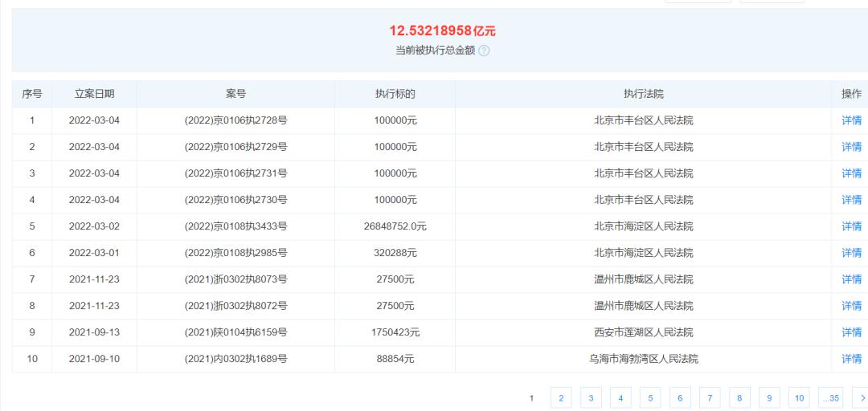Select case number (2022)京0108执3433号
Screen dimensions: 868x411
(235, 226)
